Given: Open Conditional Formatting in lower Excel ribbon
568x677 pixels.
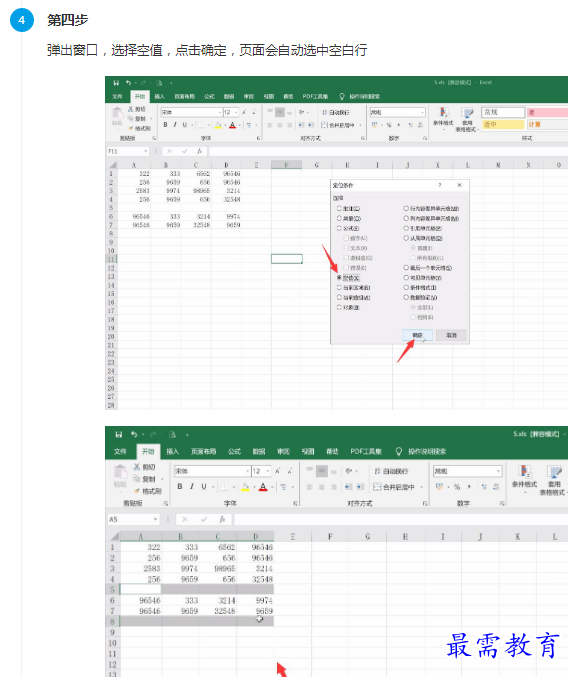Looking at the screenshot, I should point(524,478).
